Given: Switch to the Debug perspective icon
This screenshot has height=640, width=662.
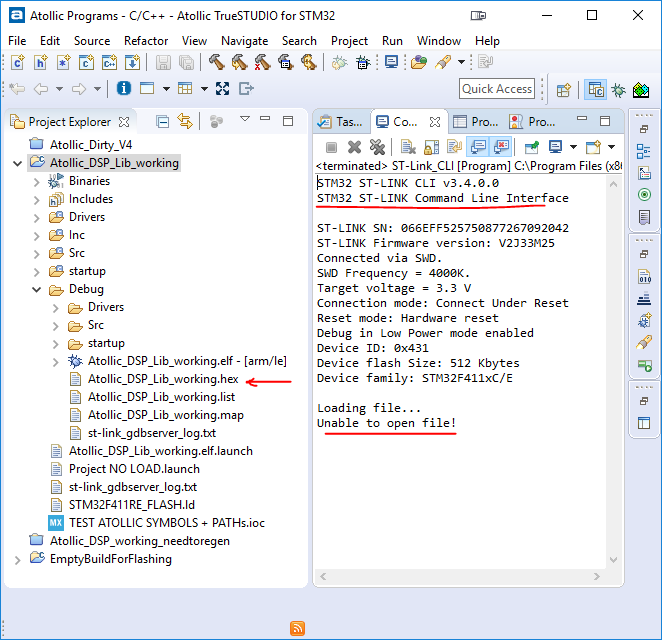Looking at the screenshot, I should (619, 90).
